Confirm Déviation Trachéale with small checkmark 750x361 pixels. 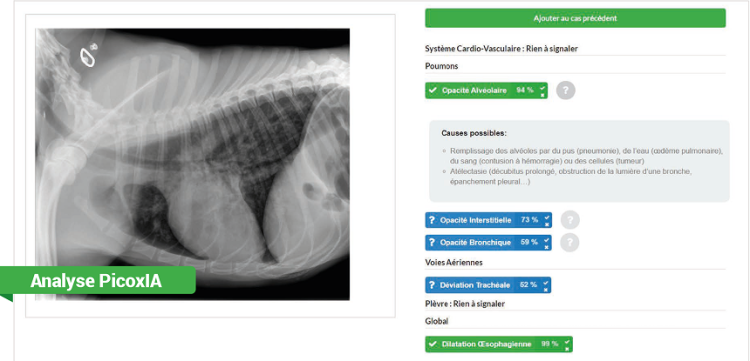click(x=546, y=282)
